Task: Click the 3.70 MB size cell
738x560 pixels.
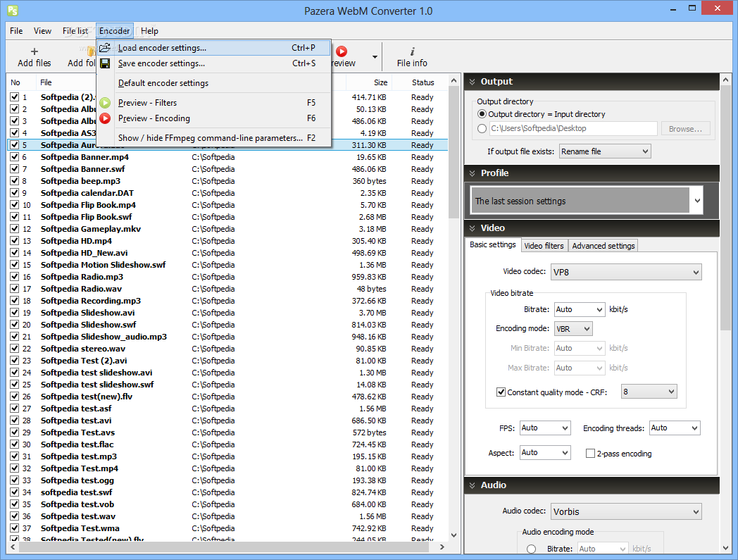Action: click(x=373, y=313)
